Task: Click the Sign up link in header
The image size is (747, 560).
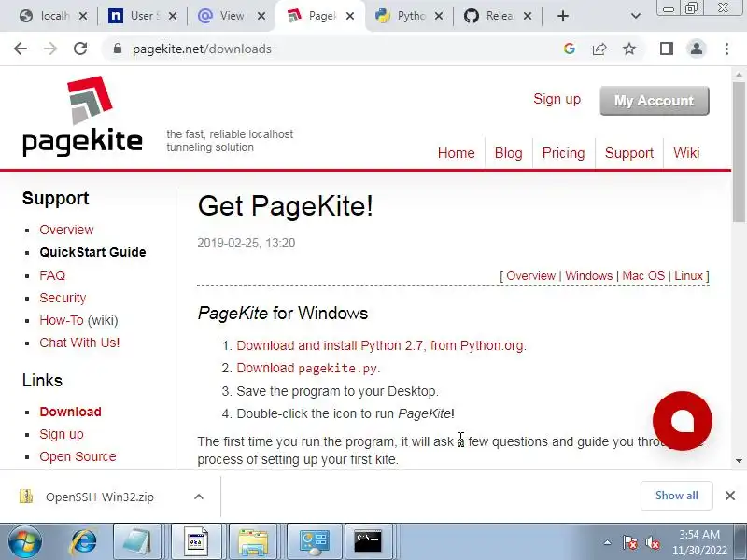Action: [557, 99]
